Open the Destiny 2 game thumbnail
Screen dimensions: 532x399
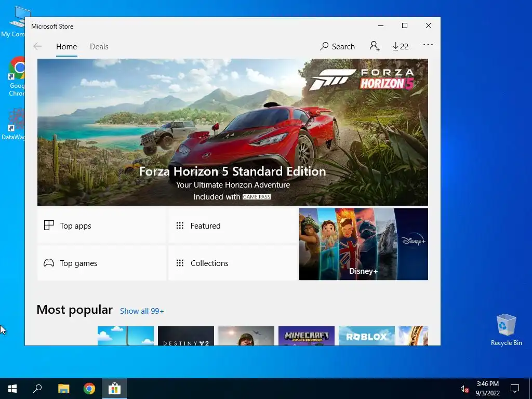[x=186, y=336]
